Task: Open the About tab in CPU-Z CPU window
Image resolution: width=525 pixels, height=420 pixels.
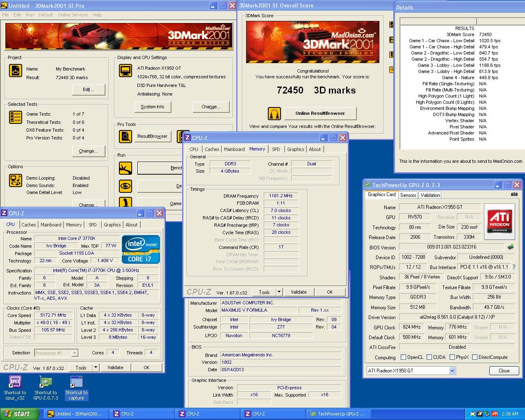Action: (132, 225)
